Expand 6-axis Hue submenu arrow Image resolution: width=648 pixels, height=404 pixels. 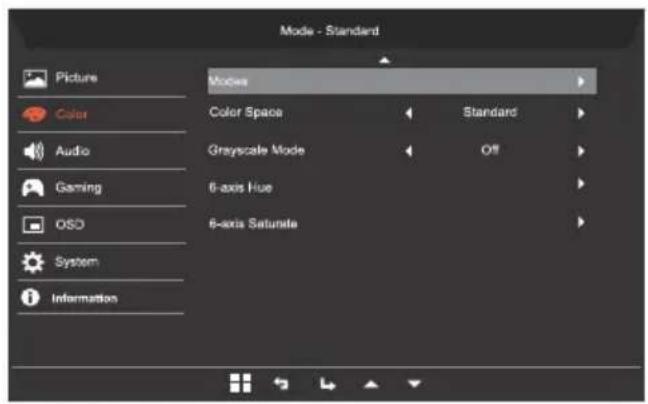click(581, 184)
